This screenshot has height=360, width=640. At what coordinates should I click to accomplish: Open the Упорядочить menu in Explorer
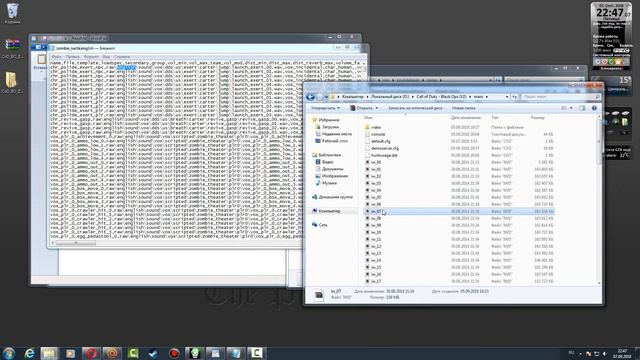point(325,108)
